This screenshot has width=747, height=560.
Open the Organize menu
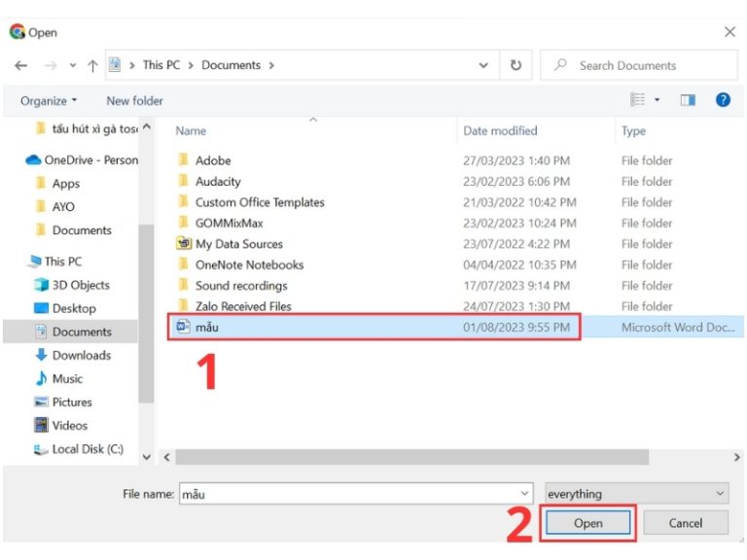pos(48,101)
